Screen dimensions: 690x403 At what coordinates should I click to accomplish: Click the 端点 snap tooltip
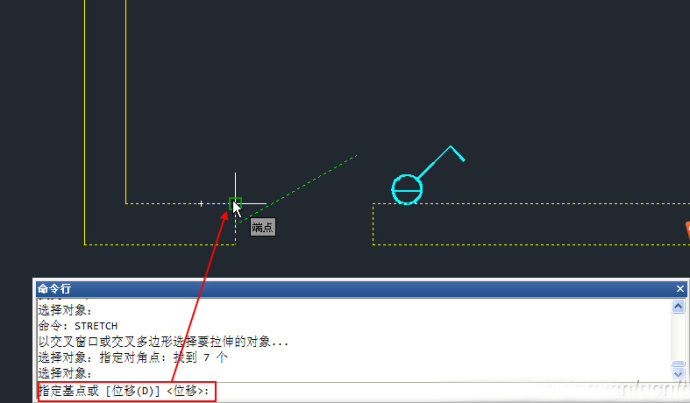(263, 227)
